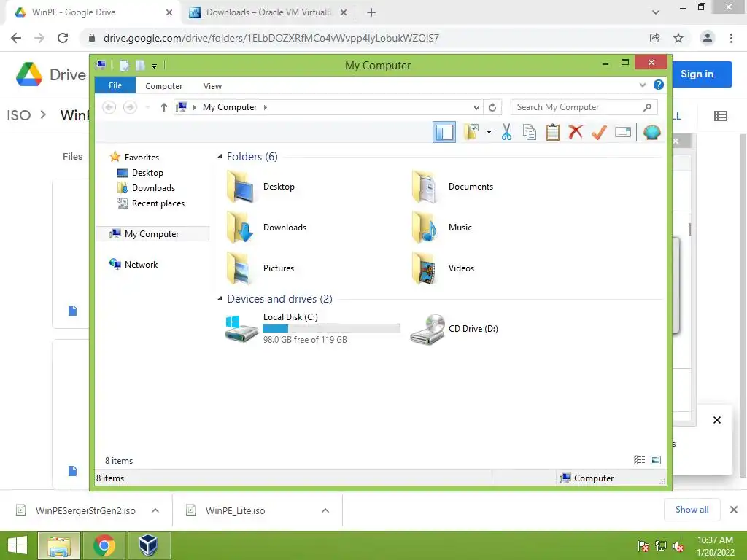Click the folder options checklist icon
Viewport: 747px width, 560px height.
pos(471,132)
